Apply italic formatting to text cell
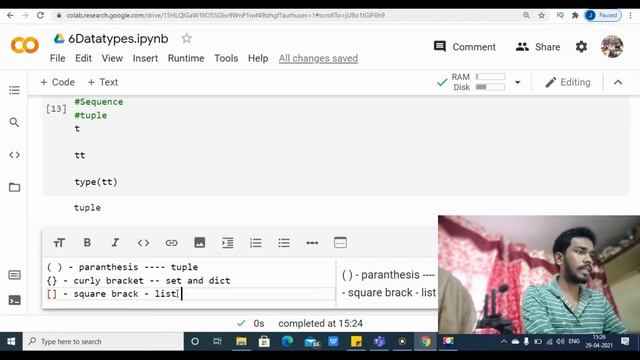 [x=115, y=243]
